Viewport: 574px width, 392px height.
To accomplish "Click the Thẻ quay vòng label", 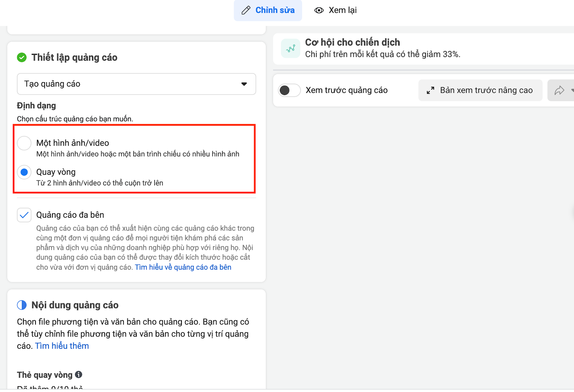I will click(x=44, y=375).
